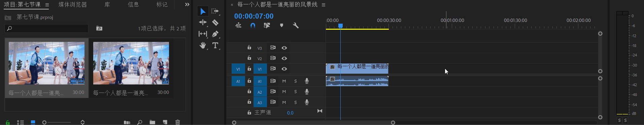Toggle project writable green lock
The image size is (644, 125).
coord(8,122)
